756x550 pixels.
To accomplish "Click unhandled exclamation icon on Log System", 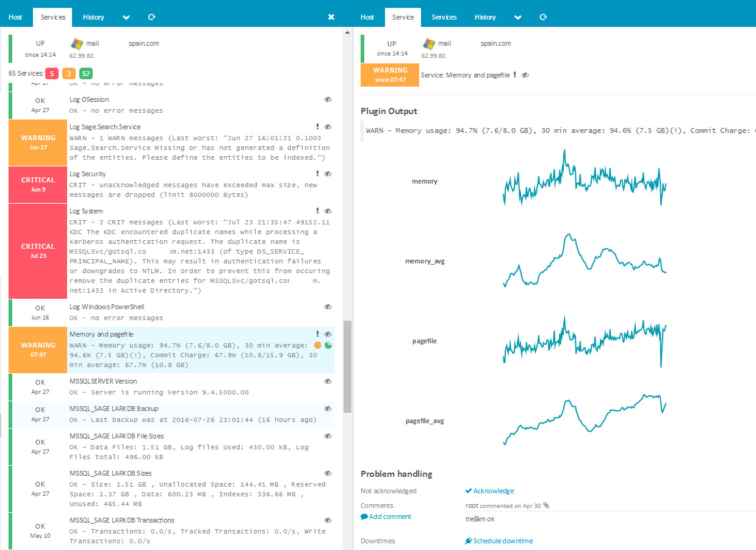I will (x=317, y=211).
